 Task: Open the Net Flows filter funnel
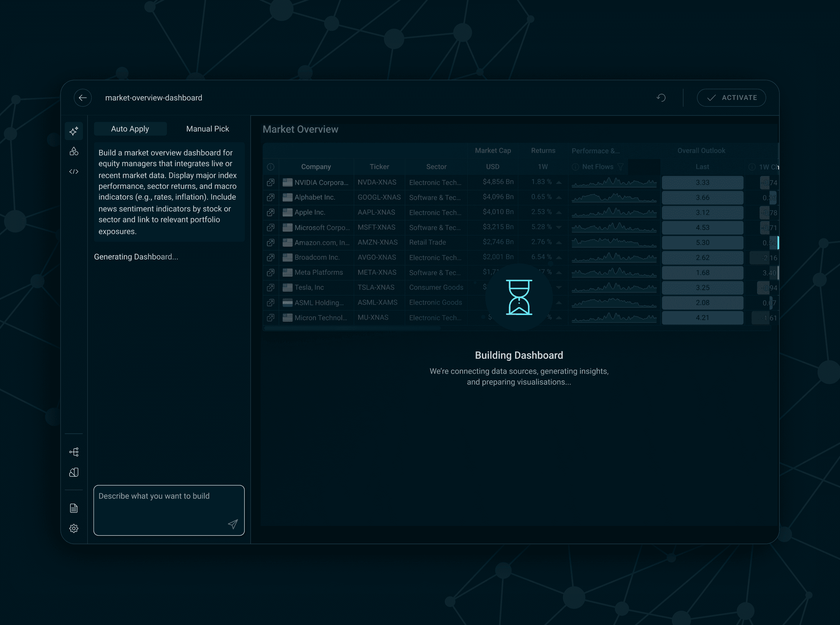coord(620,167)
